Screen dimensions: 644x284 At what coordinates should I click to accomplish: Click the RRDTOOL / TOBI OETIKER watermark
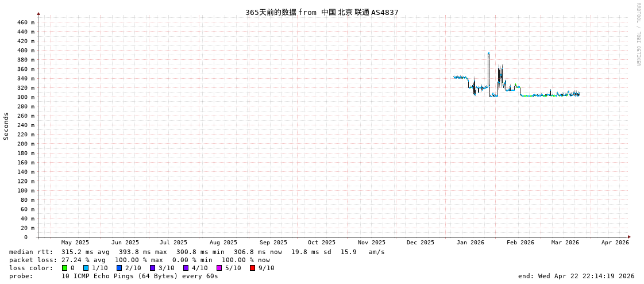(x=638, y=34)
